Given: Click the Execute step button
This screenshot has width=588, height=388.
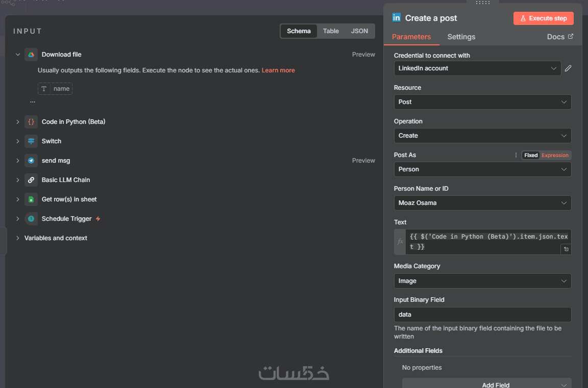Looking at the screenshot, I should pos(544,18).
